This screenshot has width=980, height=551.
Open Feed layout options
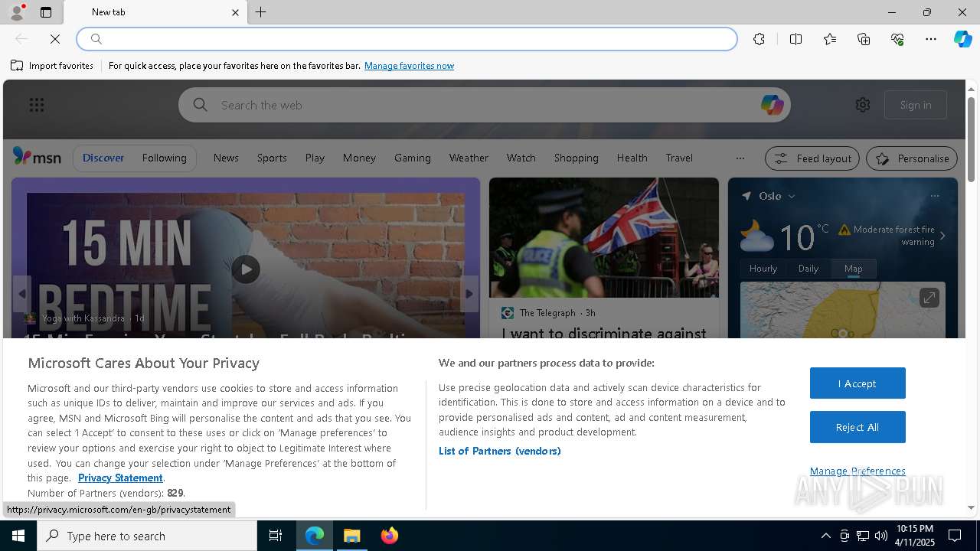pos(812,158)
